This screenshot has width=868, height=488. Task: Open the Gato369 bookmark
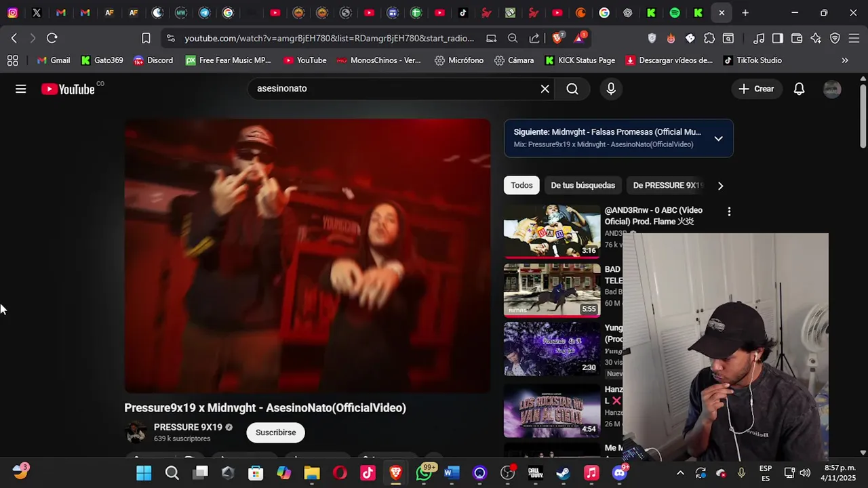pos(102,60)
